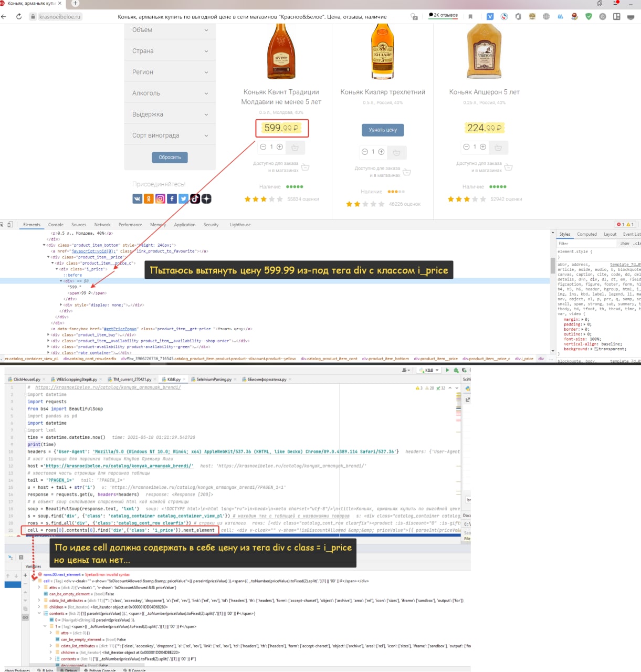Click the Сбросить filter reset button

click(x=170, y=157)
